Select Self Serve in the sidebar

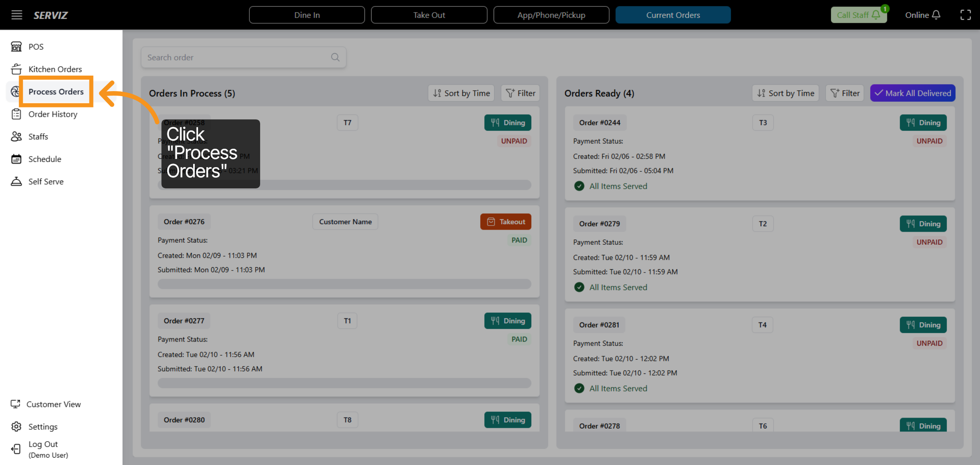pyautogui.click(x=46, y=181)
